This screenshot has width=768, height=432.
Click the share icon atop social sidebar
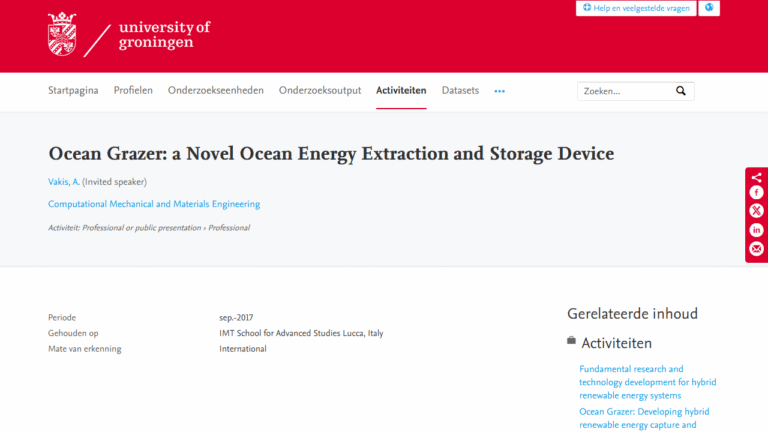756,177
